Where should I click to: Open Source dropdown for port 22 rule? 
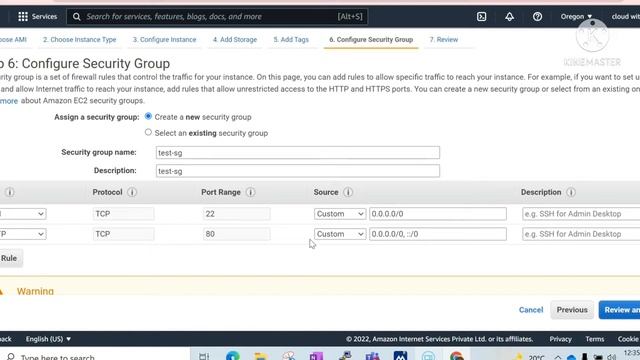tap(340, 214)
